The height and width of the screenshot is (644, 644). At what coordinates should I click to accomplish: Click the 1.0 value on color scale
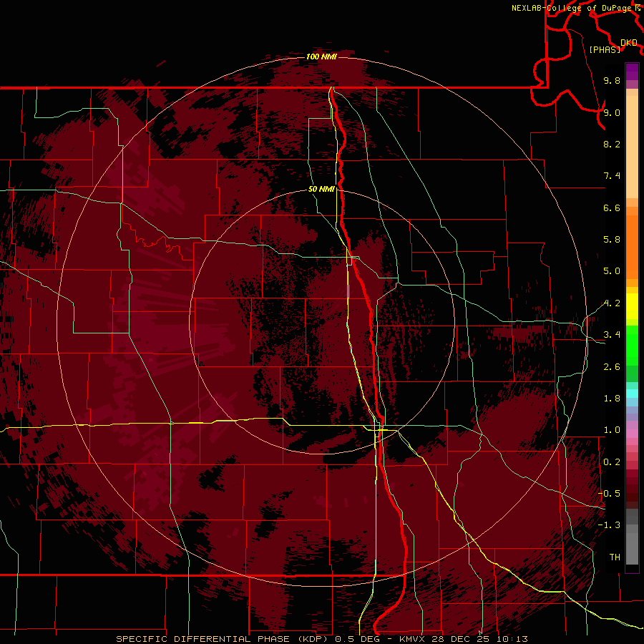click(x=612, y=430)
